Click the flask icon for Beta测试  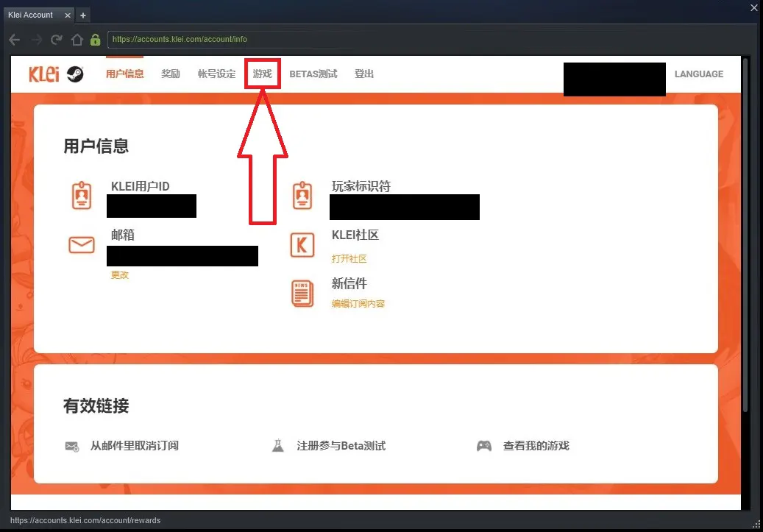click(277, 446)
